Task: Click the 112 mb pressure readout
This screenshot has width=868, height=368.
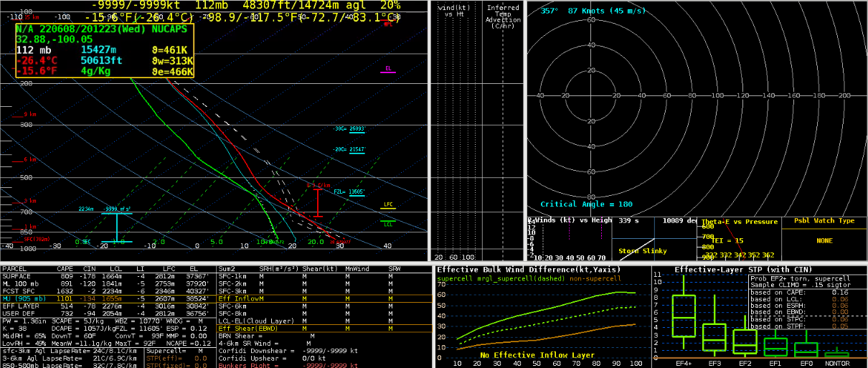Action: pyautogui.click(x=34, y=50)
